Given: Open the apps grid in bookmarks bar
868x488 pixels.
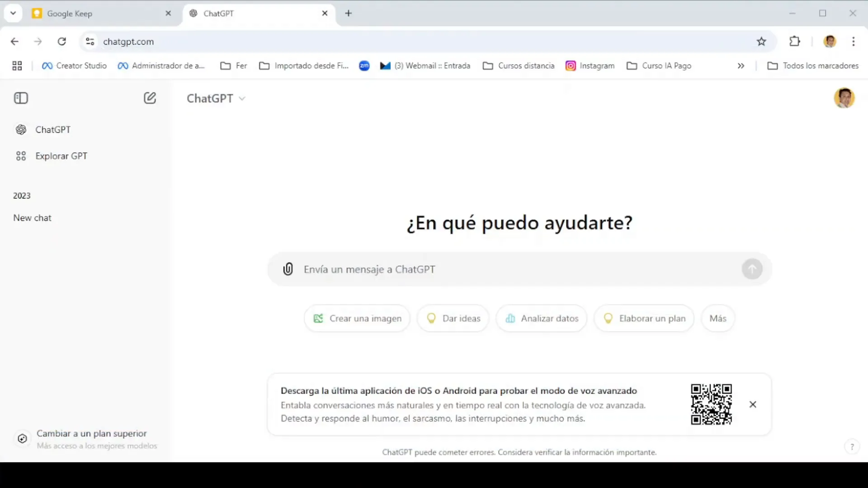Looking at the screenshot, I should coord(17,66).
